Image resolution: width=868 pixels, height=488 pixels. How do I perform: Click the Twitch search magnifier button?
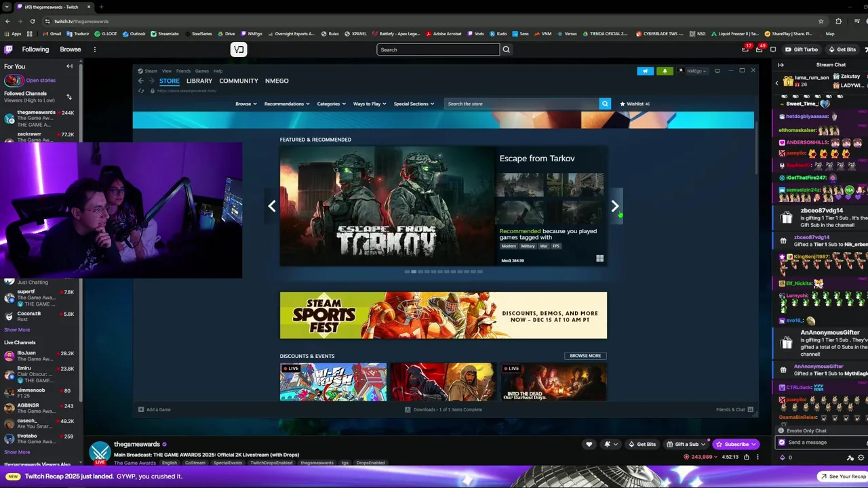click(x=506, y=49)
